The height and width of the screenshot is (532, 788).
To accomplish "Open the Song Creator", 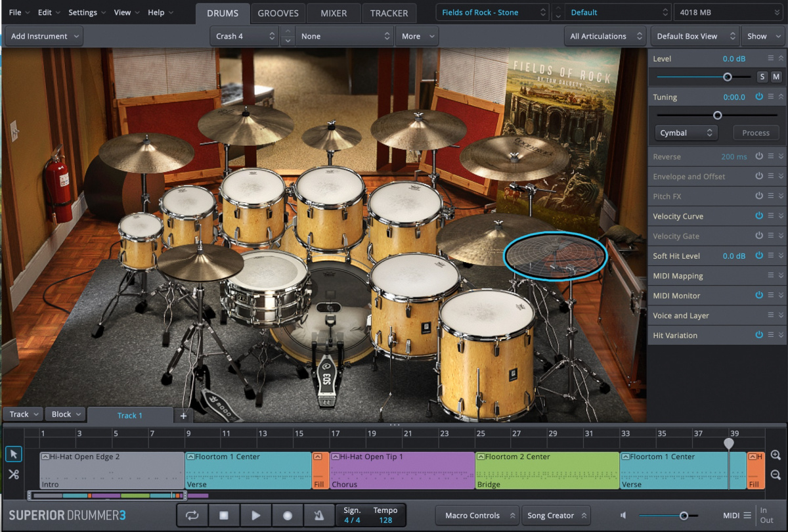I will pos(556,515).
